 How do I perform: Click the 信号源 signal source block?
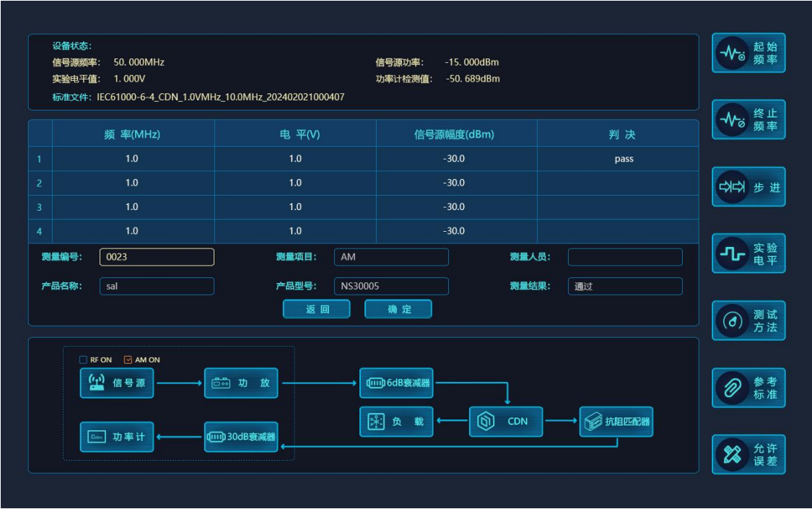pyautogui.click(x=117, y=383)
